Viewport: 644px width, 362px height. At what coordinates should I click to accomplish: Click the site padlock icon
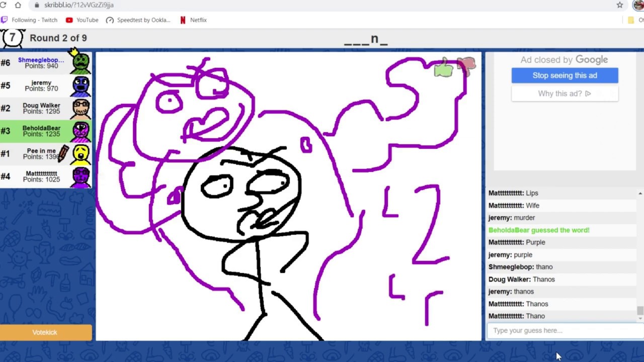click(x=37, y=5)
